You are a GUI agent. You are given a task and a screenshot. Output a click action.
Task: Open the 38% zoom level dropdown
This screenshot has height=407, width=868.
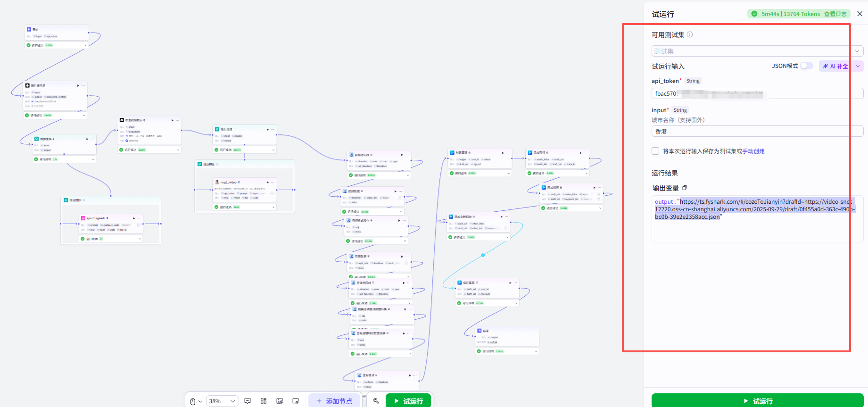coord(223,401)
